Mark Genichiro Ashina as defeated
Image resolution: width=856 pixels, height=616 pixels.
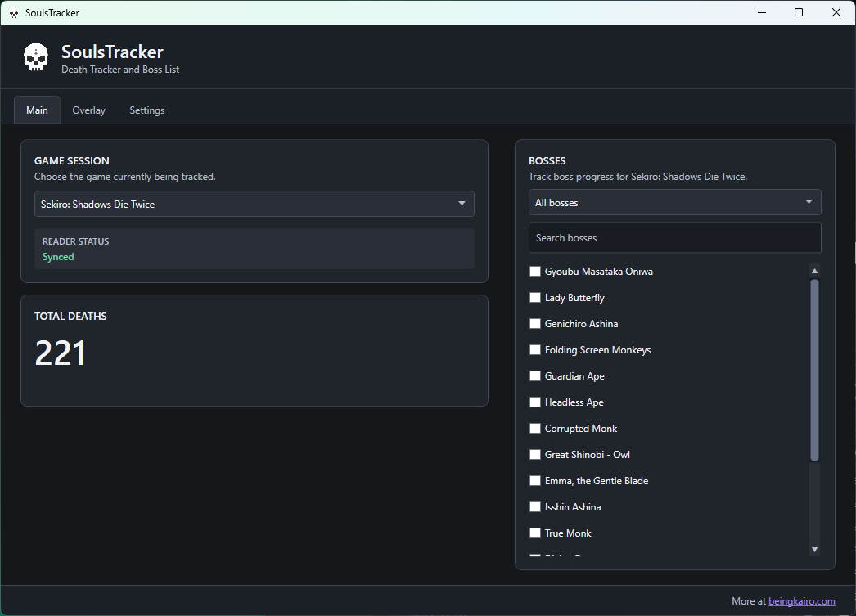535,324
